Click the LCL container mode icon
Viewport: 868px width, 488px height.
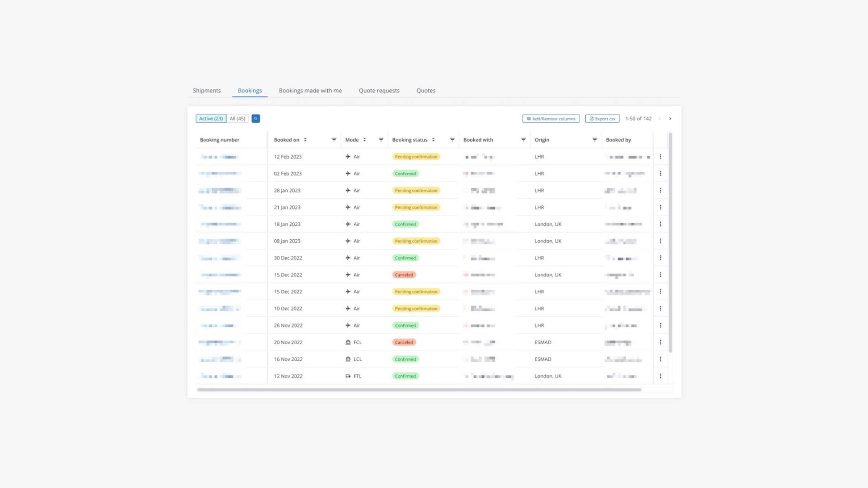(348, 359)
